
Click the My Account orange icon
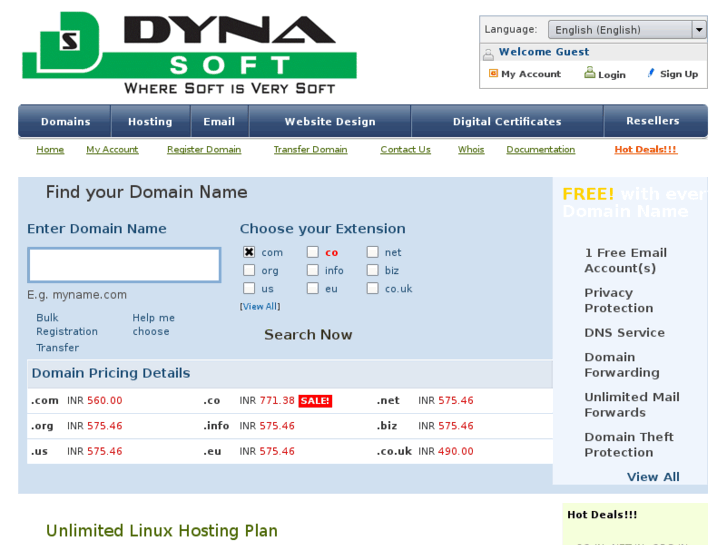click(493, 73)
